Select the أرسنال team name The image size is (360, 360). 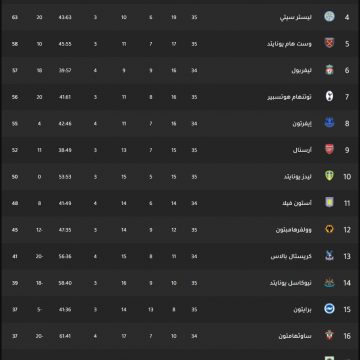(302, 150)
